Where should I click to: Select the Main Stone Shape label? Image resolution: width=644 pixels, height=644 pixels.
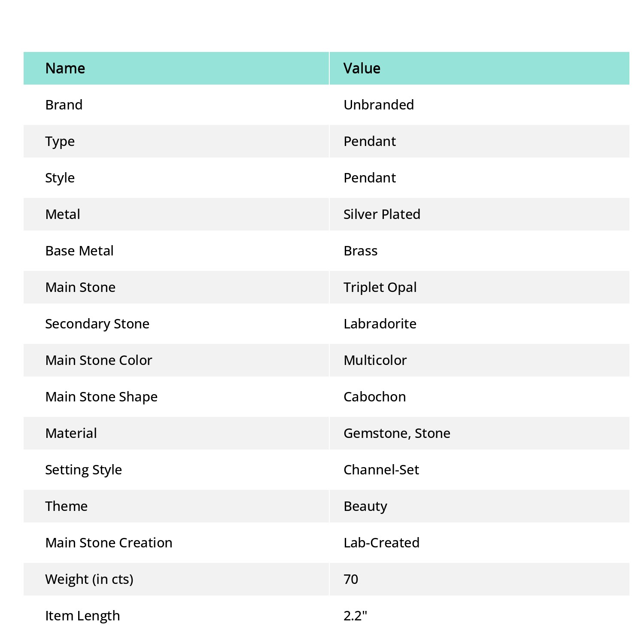point(101,397)
